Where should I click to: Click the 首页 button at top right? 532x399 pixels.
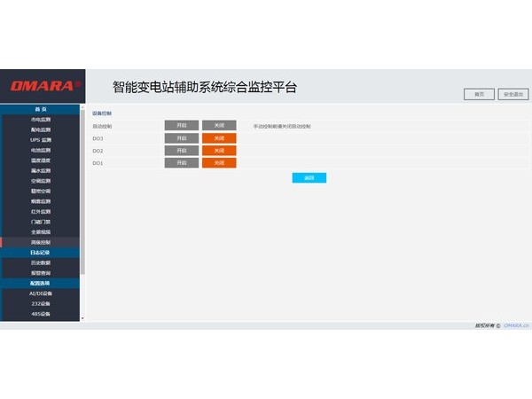pos(479,94)
